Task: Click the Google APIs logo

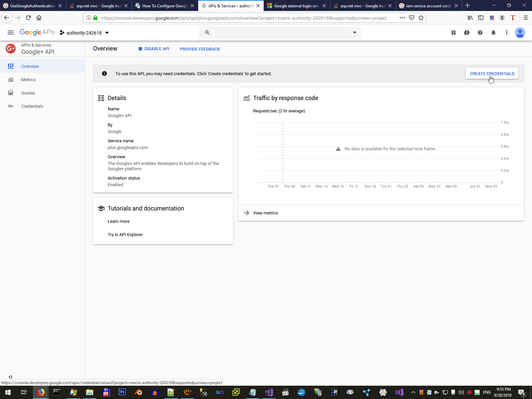Action: pyautogui.click(x=37, y=32)
